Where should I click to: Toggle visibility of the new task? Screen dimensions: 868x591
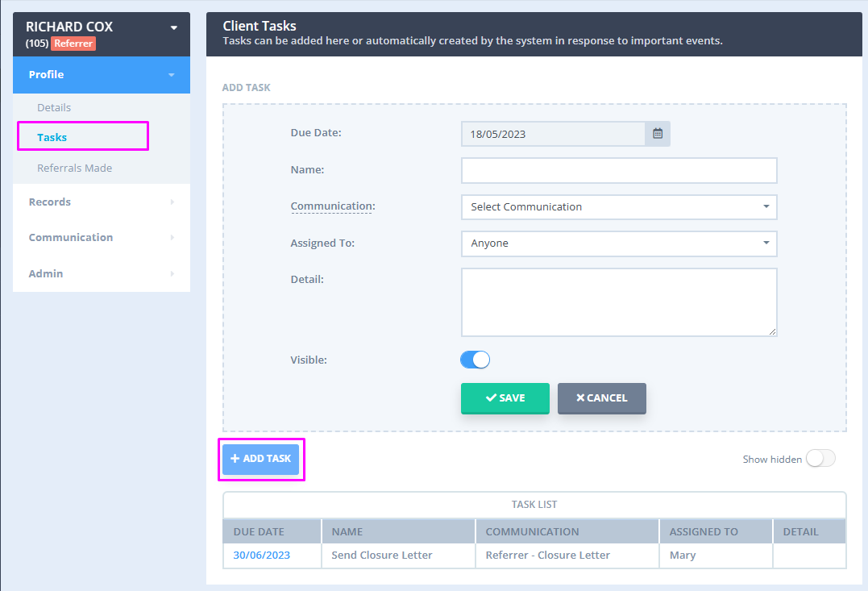475,360
